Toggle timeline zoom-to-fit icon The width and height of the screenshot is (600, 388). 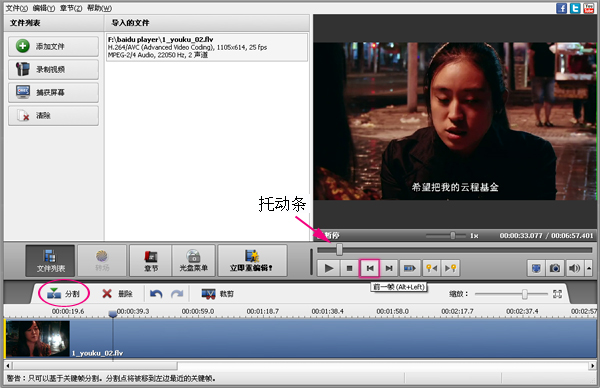558,294
